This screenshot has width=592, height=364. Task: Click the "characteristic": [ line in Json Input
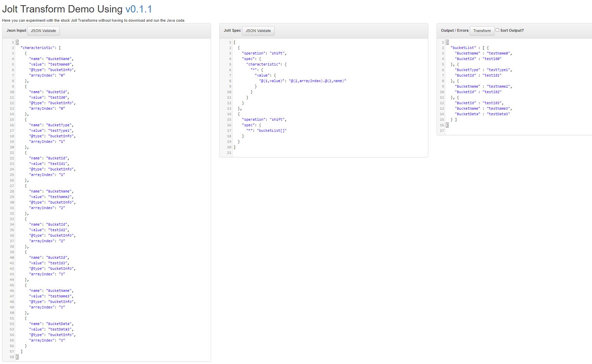[x=41, y=48]
